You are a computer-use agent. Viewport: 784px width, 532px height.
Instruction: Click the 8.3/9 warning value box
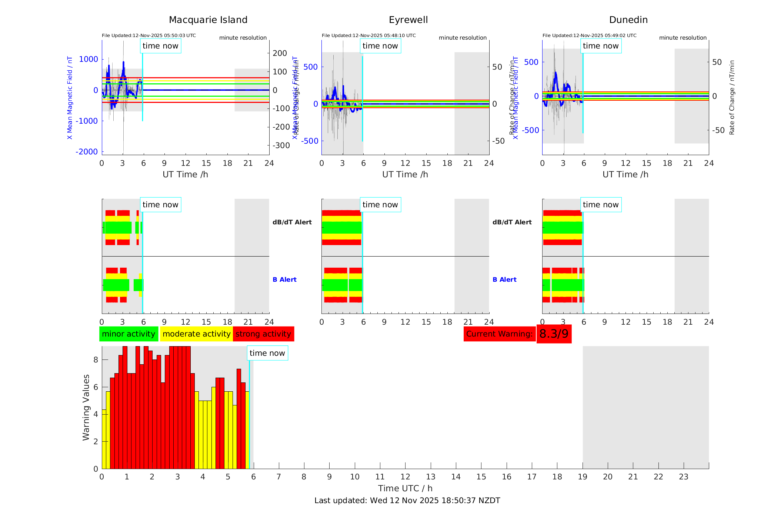point(554,334)
